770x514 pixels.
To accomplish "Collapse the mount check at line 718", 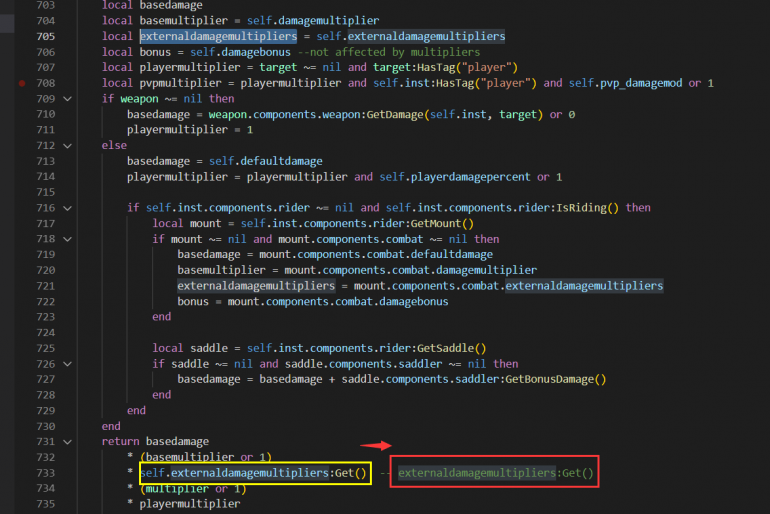I will (68, 239).
